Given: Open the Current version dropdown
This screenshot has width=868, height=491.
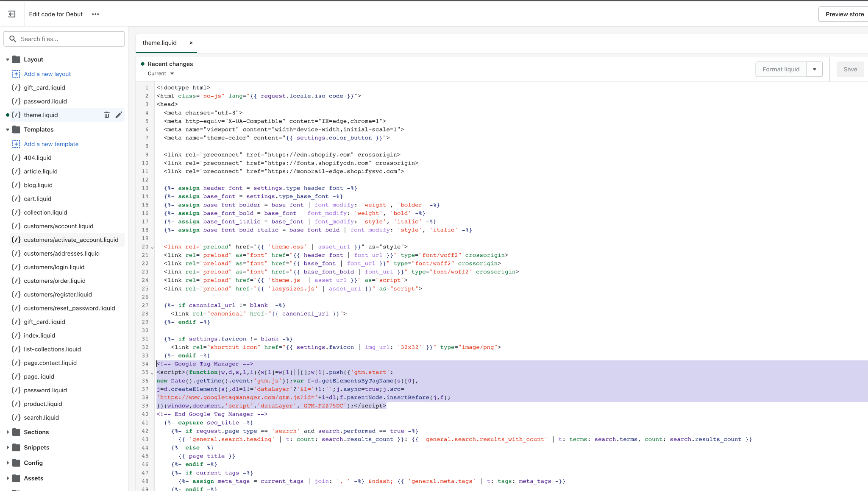Looking at the screenshot, I should click(161, 73).
